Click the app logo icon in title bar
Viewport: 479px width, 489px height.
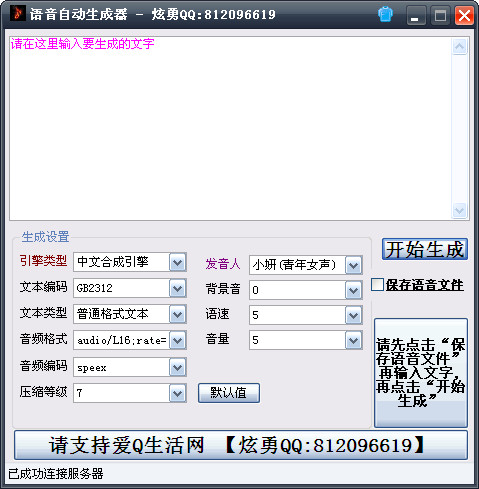point(18,14)
